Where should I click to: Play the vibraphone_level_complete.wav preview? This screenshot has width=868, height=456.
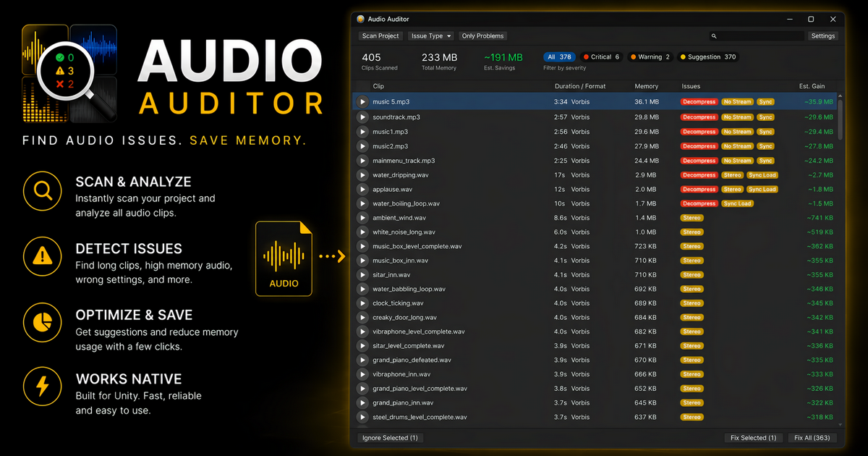click(363, 332)
